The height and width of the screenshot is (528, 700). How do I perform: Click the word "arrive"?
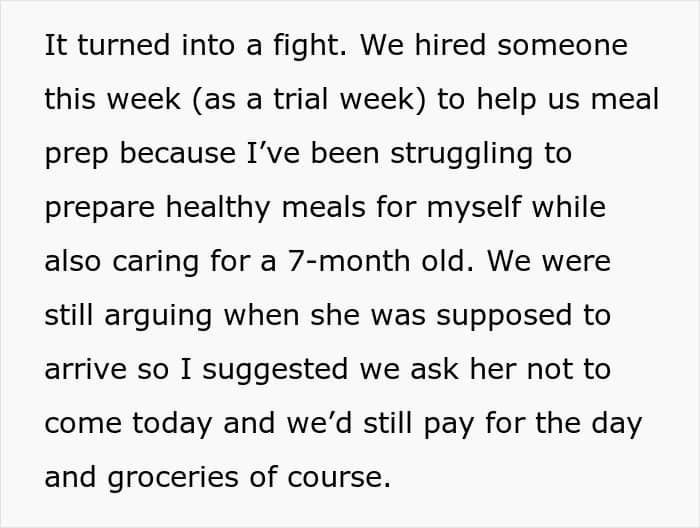pyautogui.click(x=83, y=369)
